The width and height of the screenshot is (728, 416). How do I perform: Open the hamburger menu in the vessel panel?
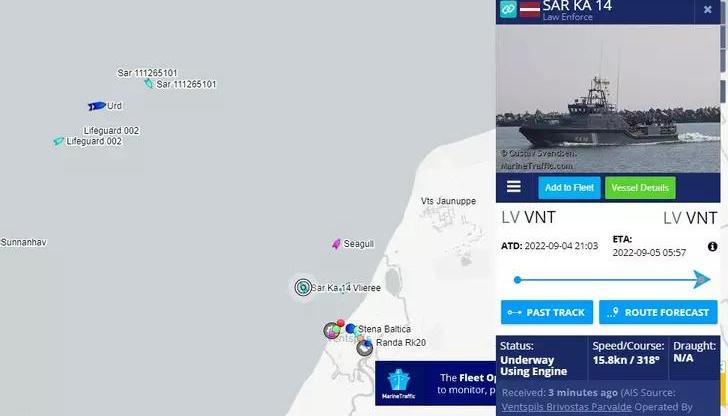(x=514, y=187)
